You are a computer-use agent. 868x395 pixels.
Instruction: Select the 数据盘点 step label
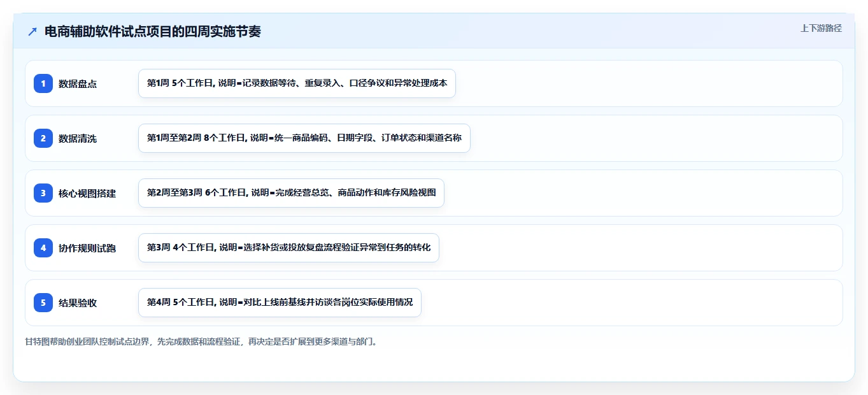point(78,83)
